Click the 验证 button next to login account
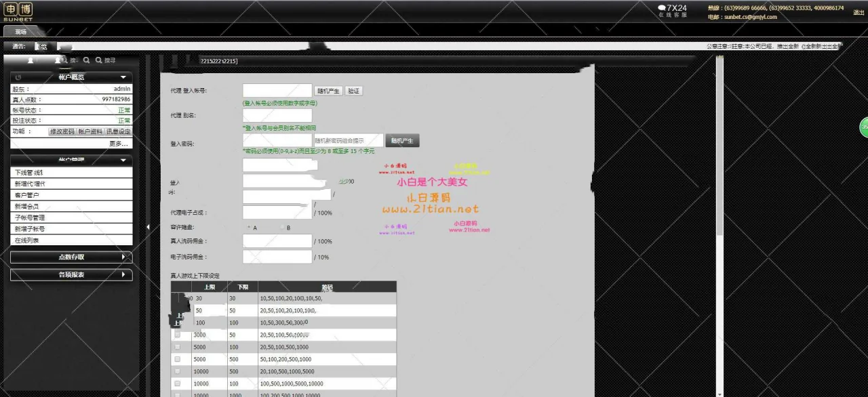Screen dimensions: 868x397 click(x=353, y=91)
